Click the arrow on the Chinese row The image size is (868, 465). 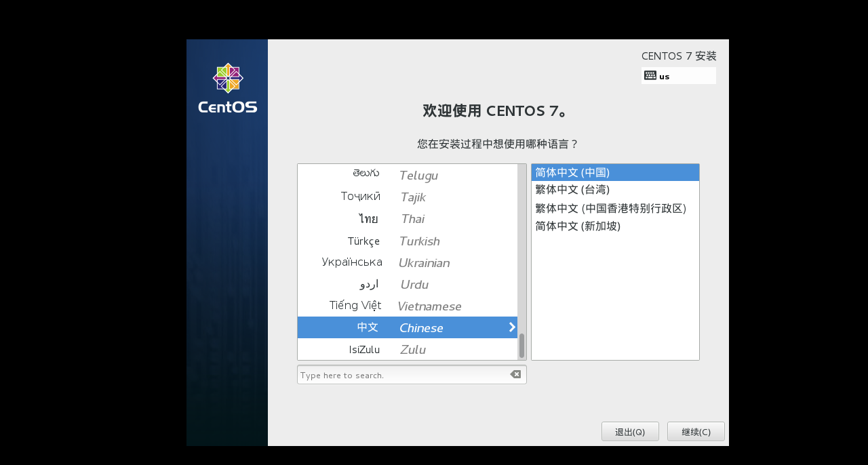[x=512, y=327]
